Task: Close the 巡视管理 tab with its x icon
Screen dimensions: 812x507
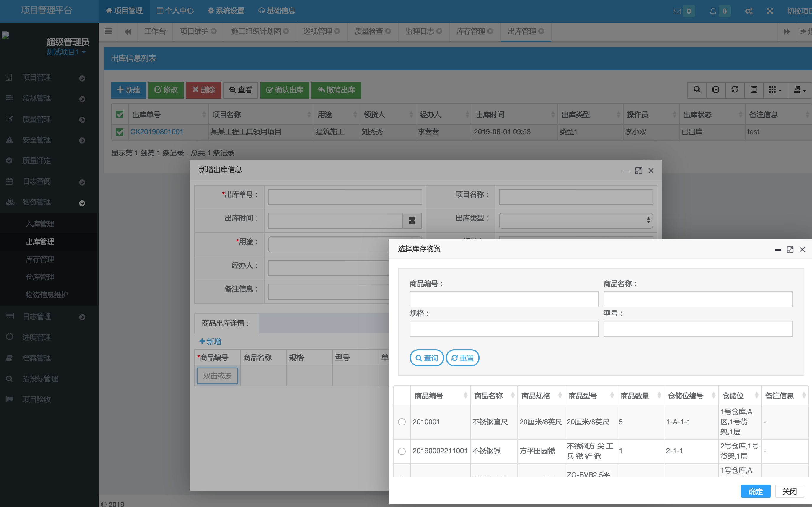Action: (337, 31)
